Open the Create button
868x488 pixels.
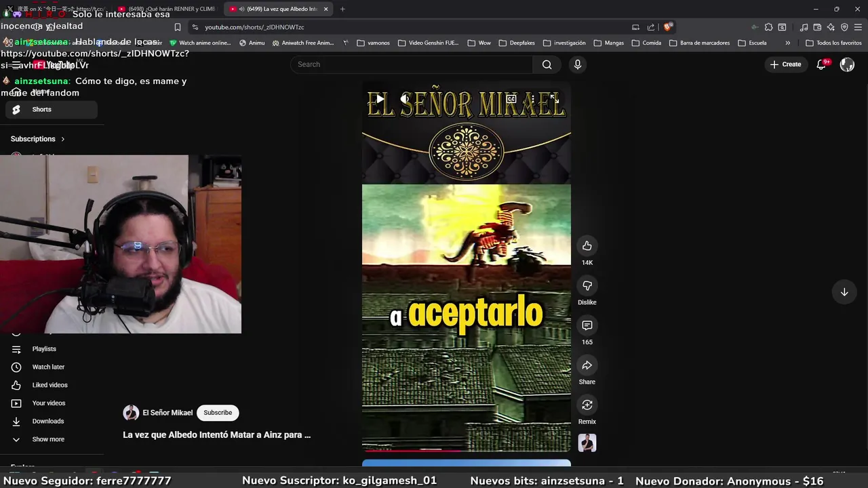(786, 64)
